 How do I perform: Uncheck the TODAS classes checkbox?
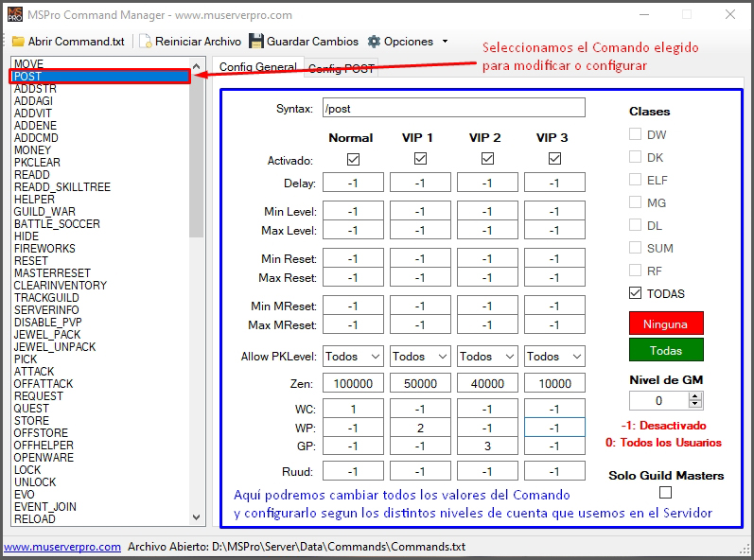636,293
